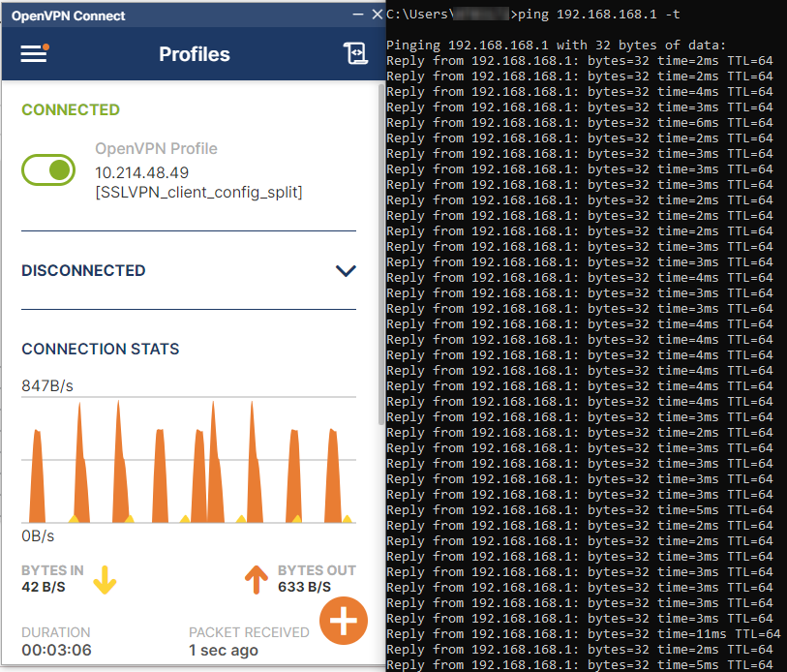Click the green CONNECTED status text
The image size is (787, 672).
[71, 109]
